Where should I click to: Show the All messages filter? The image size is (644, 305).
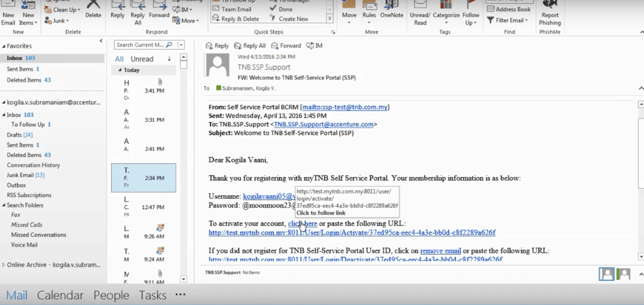(119, 59)
